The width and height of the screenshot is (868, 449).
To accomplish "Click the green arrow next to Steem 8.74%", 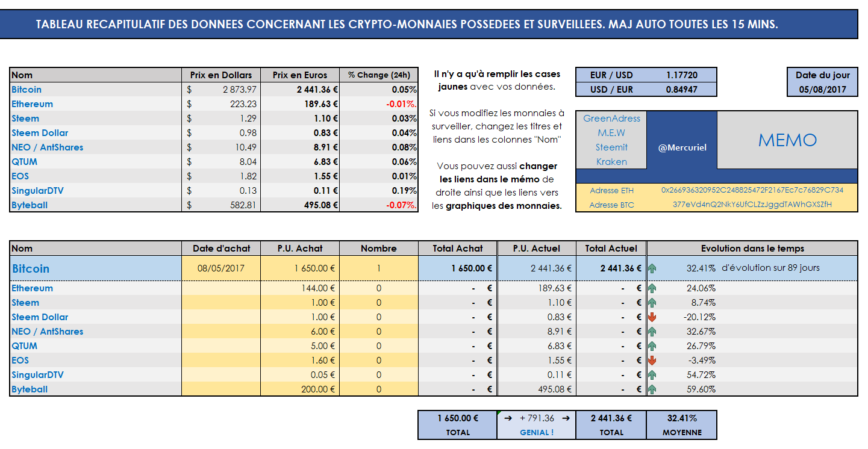I will click(652, 303).
